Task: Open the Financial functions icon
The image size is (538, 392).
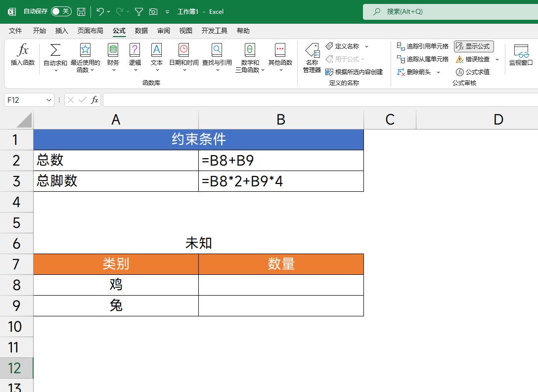Action: click(113, 50)
